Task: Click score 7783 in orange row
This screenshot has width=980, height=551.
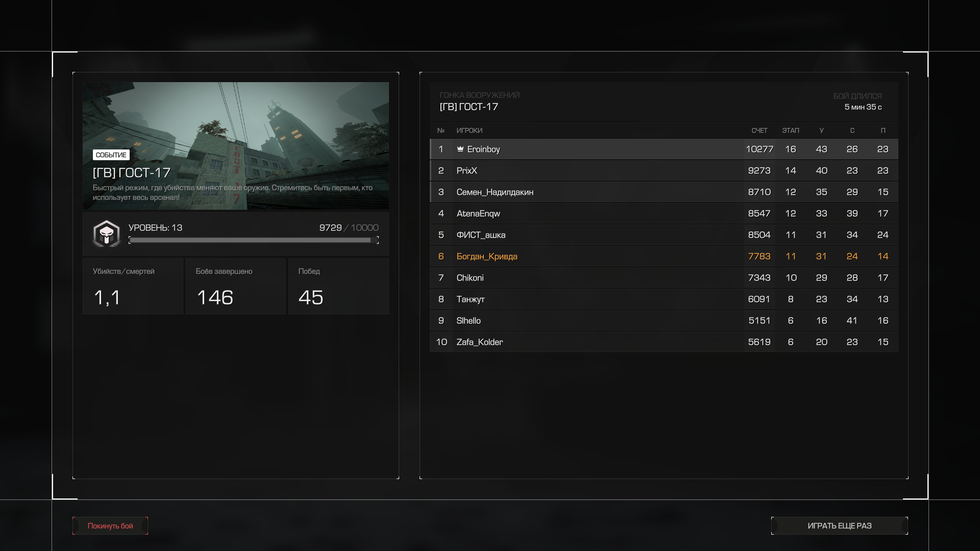Action: 759,256
